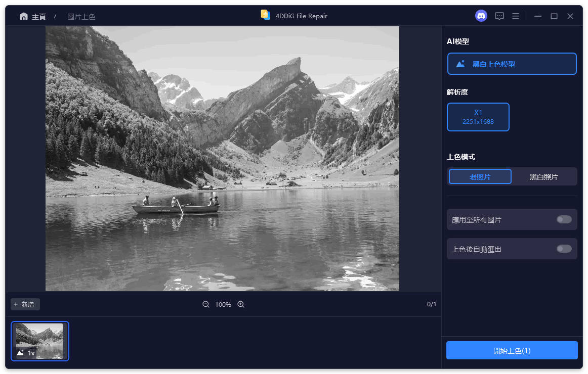Click the 100% zoom level indicator
The height and width of the screenshot is (374, 588).
[223, 304]
